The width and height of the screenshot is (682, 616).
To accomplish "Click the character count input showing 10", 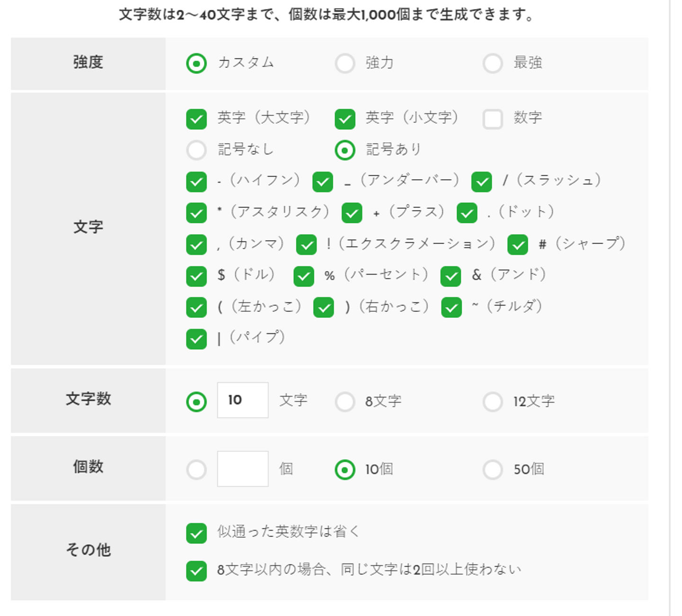I will [242, 400].
